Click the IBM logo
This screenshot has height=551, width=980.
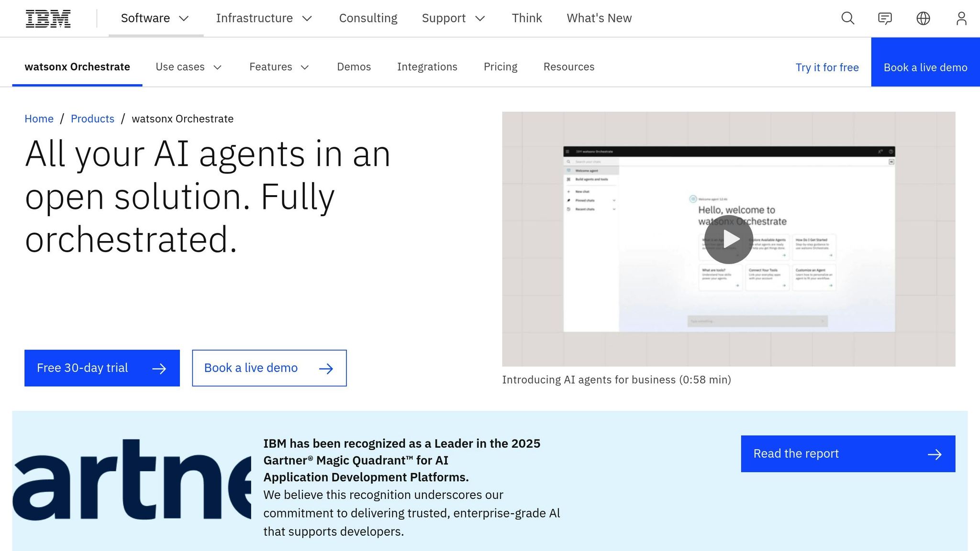pyautogui.click(x=48, y=18)
